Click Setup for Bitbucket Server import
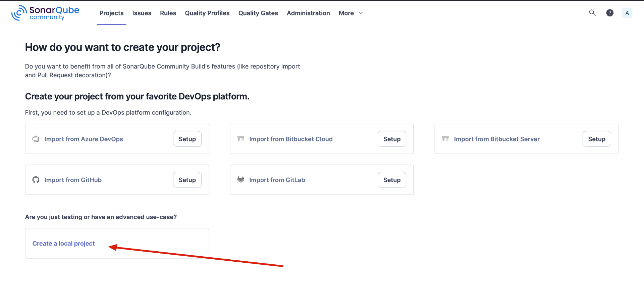 point(596,139)
